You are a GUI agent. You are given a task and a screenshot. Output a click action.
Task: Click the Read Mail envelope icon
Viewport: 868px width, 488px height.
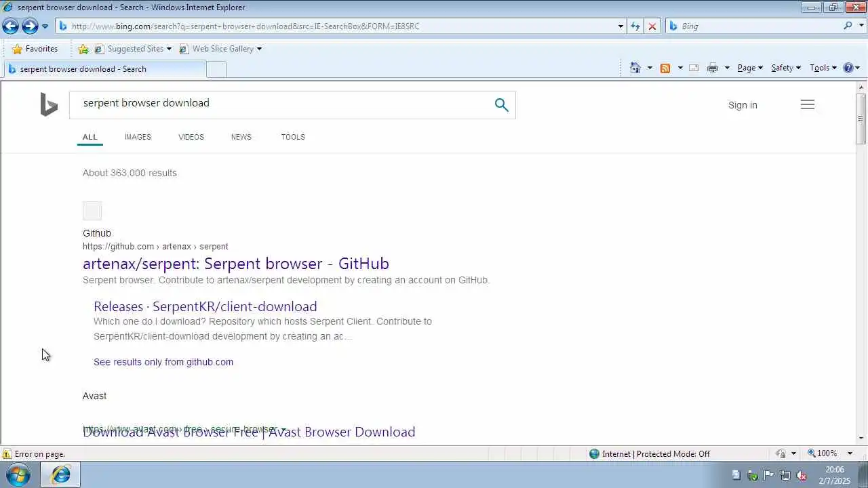[x=694, y=68]
